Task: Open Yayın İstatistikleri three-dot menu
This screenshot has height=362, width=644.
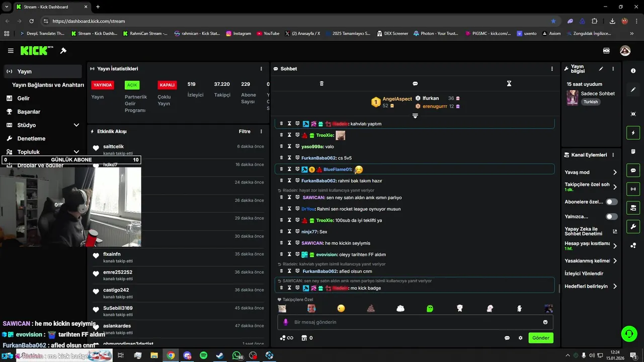Action: (x=261, y=69)
